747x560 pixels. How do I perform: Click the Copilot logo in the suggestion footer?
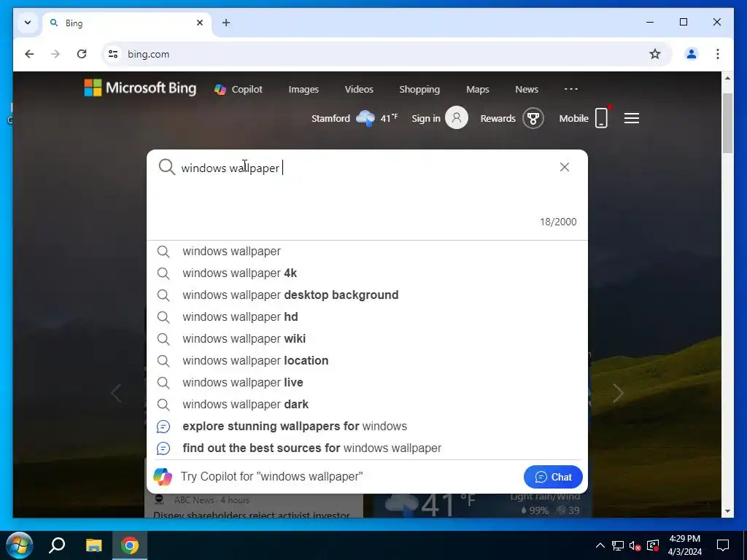(x=163, y=477)
